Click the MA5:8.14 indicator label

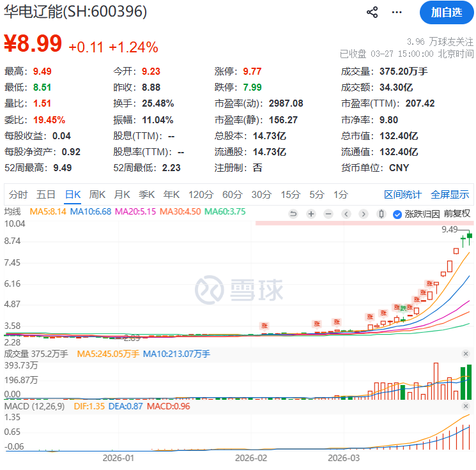(x=48, y=211)
